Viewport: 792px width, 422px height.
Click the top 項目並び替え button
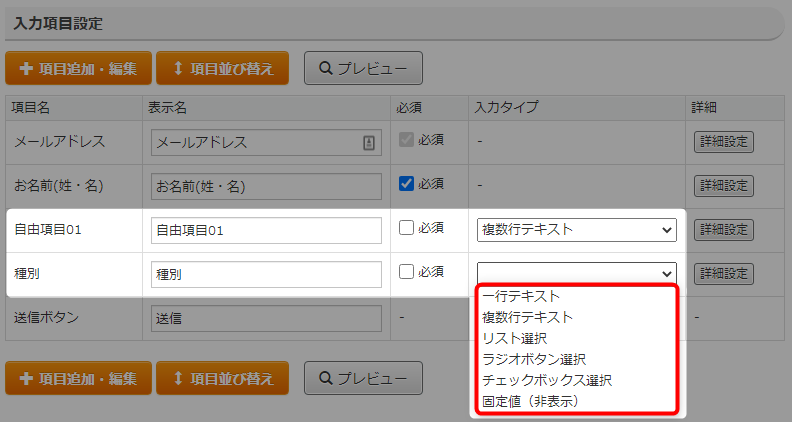click(222, 68)
